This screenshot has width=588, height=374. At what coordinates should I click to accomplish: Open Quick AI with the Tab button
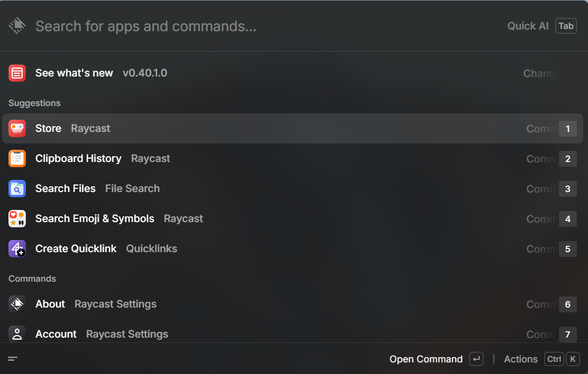pos(566,26)
